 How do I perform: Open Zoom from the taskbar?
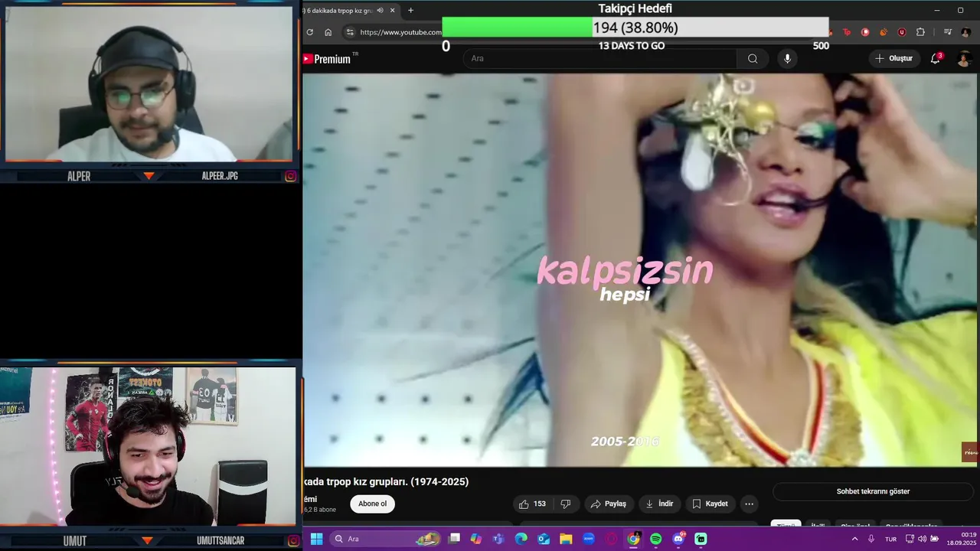589,539
